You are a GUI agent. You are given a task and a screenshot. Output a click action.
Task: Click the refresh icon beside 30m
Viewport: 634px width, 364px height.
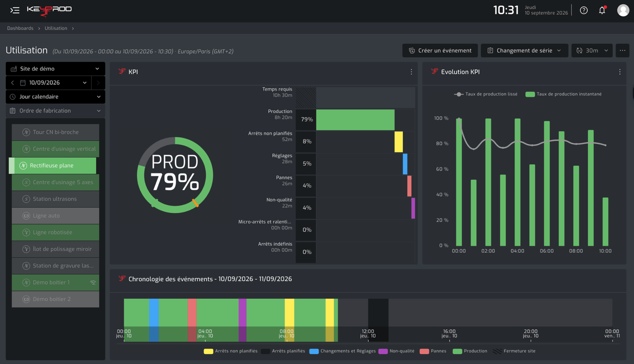580,50
